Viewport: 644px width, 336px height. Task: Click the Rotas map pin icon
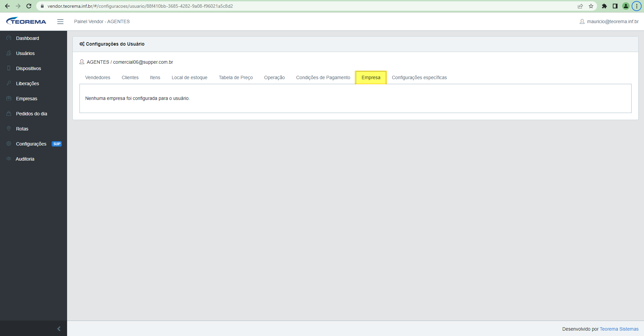(9, 128)
